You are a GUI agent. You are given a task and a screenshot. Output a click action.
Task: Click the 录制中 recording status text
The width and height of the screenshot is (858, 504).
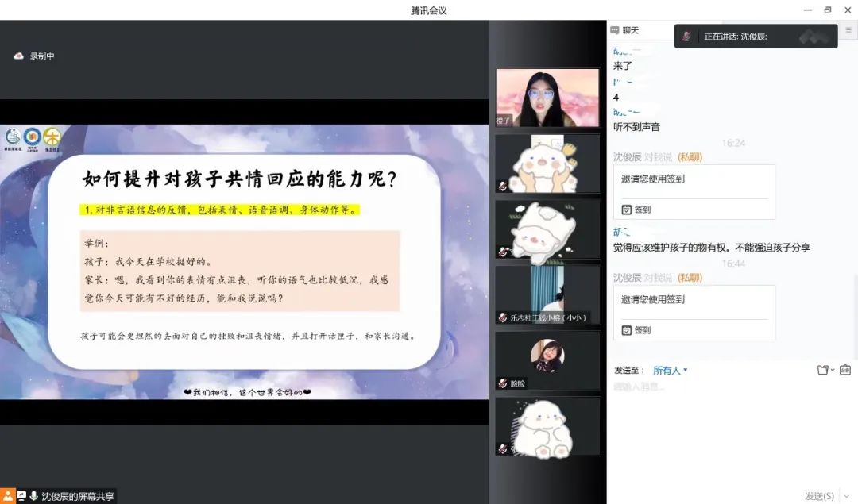tap(42, 56)
